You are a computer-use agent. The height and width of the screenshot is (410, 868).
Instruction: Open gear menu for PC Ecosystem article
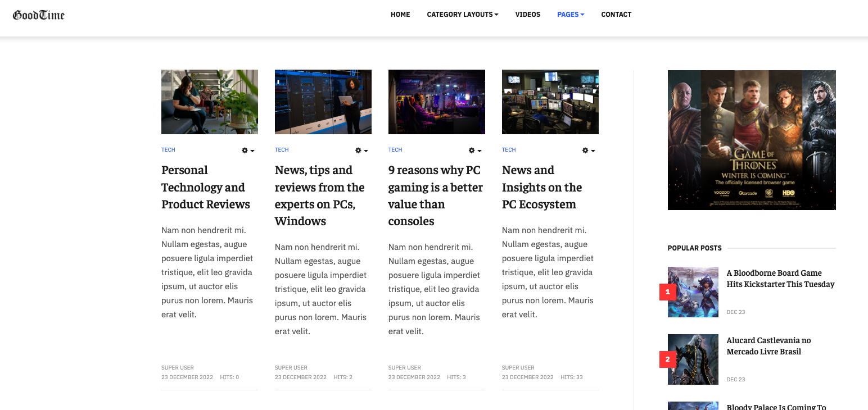pos(589,151)
